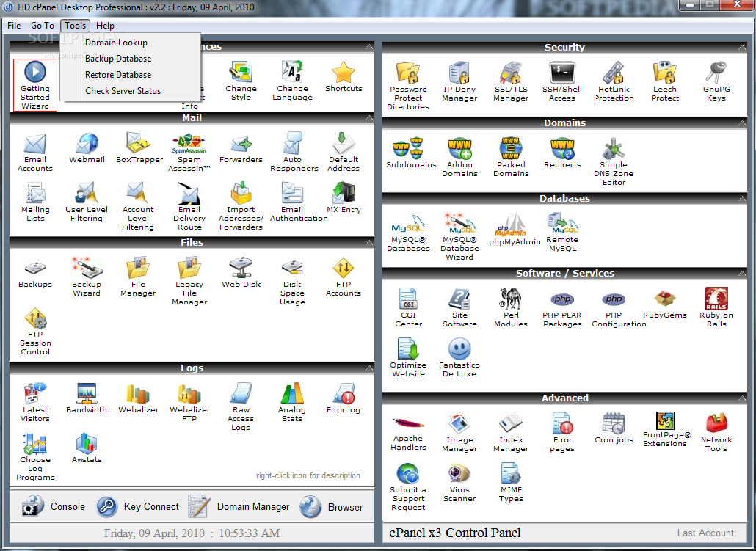Launch the Console button
756x551 pixels.
click(54, 507)
